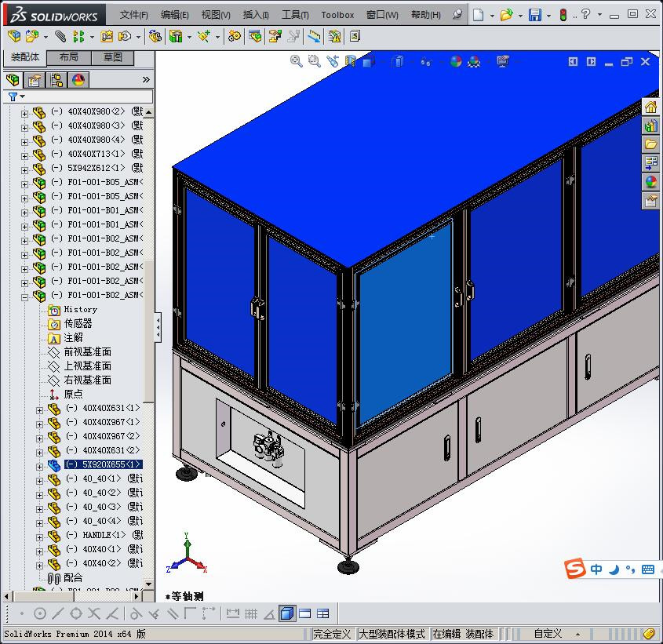Select the 装配体 tab
This screenshot has height=644, width=663.
click(x=25, y=57)
